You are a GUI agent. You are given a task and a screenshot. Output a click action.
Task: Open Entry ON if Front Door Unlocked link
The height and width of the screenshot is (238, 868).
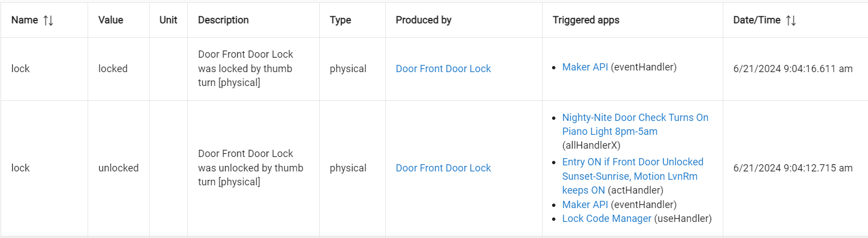pyautogui.click(x=632, y=162)
